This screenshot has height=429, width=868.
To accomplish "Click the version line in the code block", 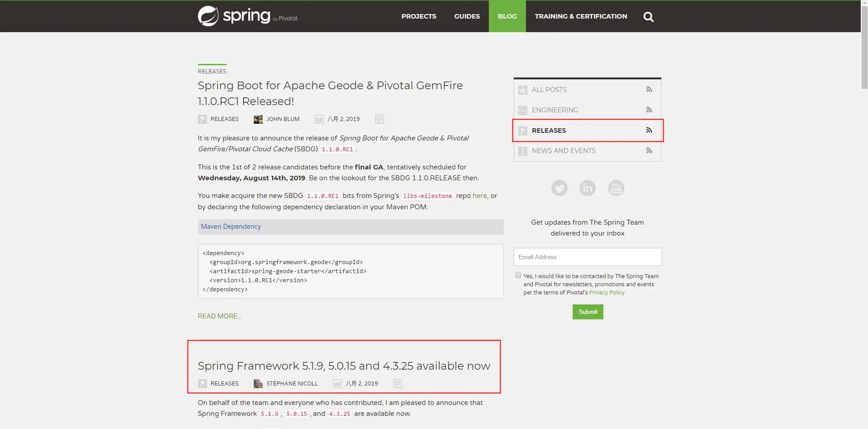I will (x=258, y=280).
